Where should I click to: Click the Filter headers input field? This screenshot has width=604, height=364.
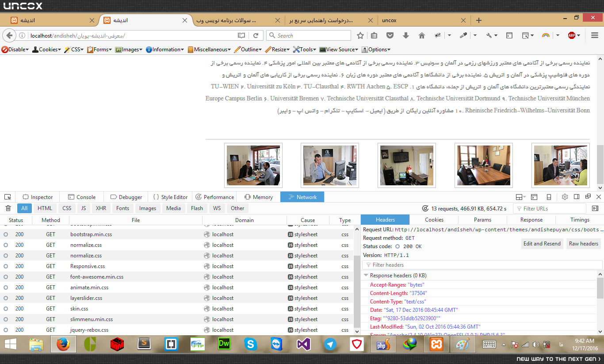(482, 265)
